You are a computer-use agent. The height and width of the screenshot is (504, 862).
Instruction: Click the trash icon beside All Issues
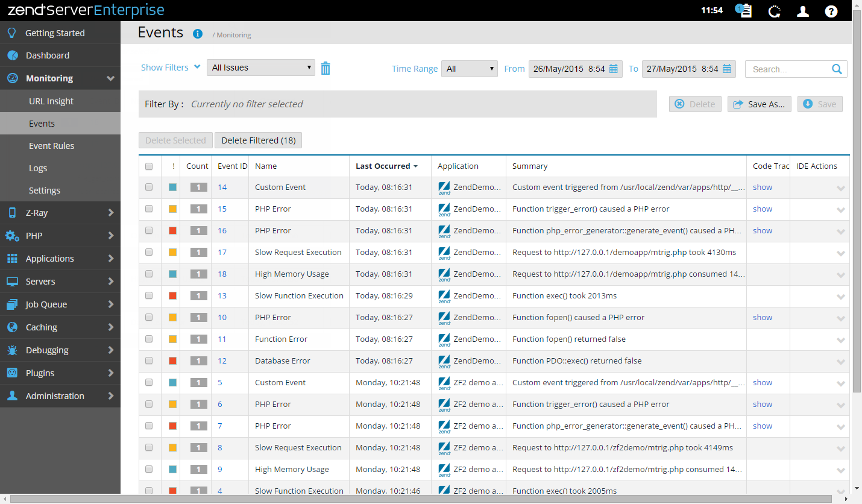pyautogui.click(x=326, y=68)
